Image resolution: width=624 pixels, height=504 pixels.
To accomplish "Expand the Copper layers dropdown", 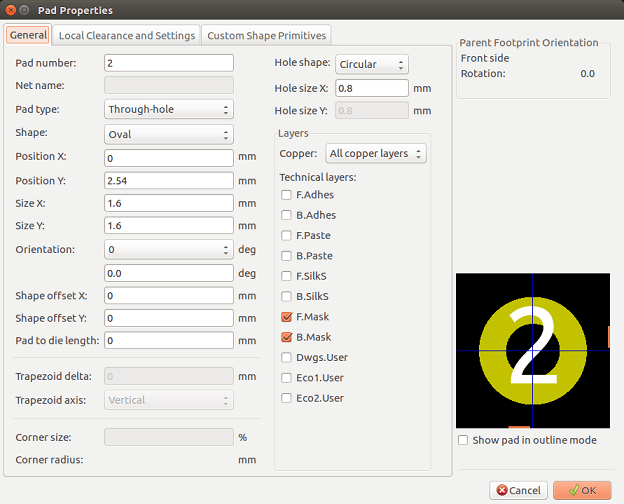I will pos(376,153).
